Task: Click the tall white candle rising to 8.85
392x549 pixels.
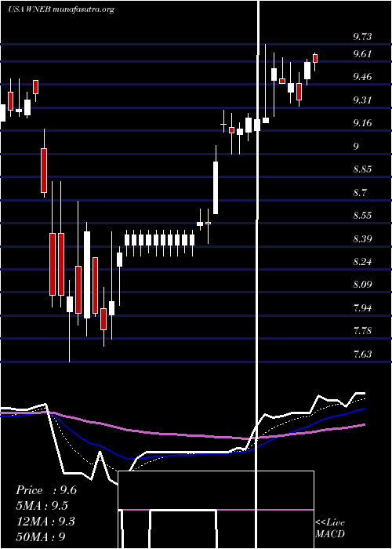Action: [216, 187]
